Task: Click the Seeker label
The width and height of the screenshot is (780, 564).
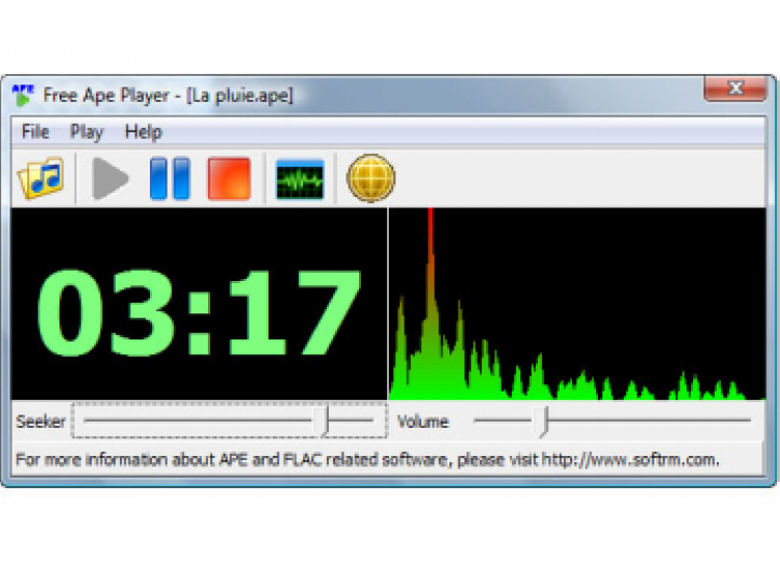Action: pyautogui.click(x=41, y=422)
